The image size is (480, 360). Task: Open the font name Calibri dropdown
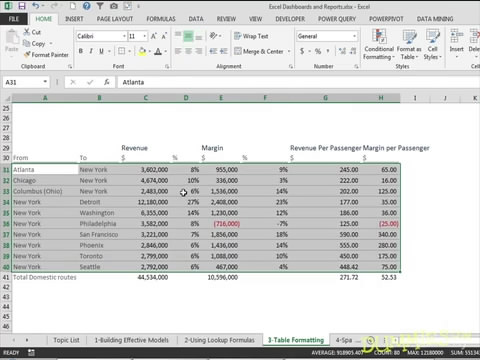pos(124,36)
